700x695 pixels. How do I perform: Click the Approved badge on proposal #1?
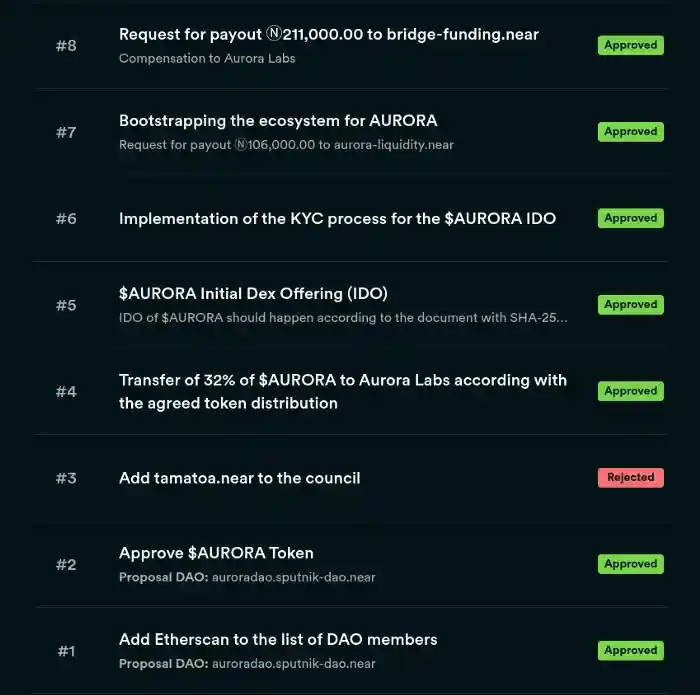630,651
